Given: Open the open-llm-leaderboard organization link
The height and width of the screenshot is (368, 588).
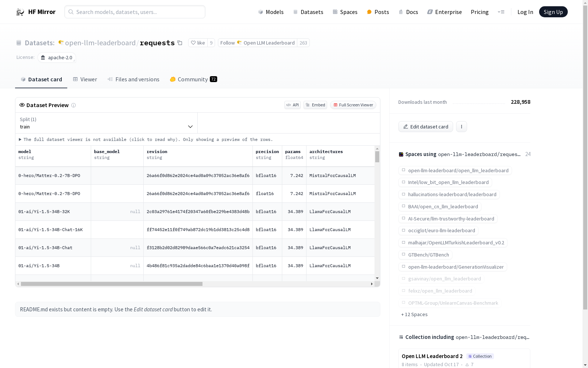Looking at the screenshot, I should pyautogui.click(x=100, y=43).
